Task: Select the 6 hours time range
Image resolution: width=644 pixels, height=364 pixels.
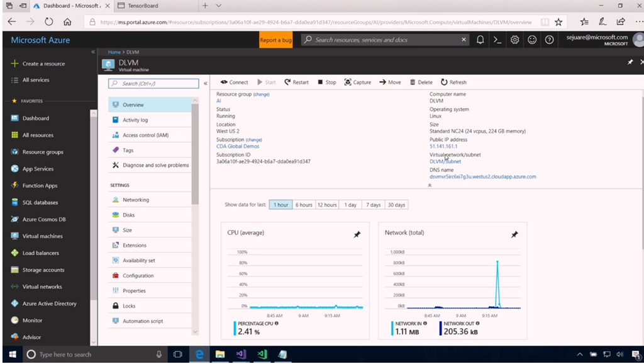Action: tap(304, 205)
